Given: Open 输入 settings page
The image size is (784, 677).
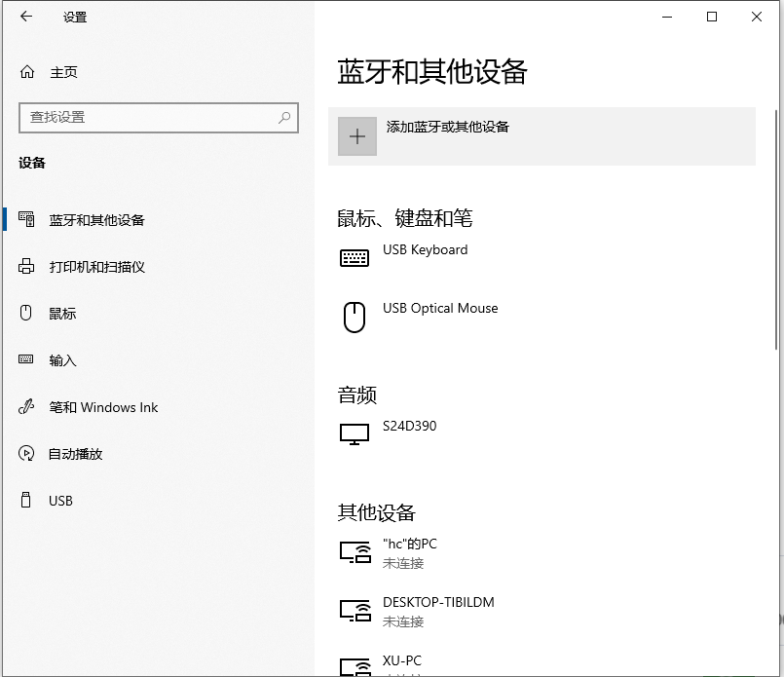Looking at the screenshot, I should 62,360.
